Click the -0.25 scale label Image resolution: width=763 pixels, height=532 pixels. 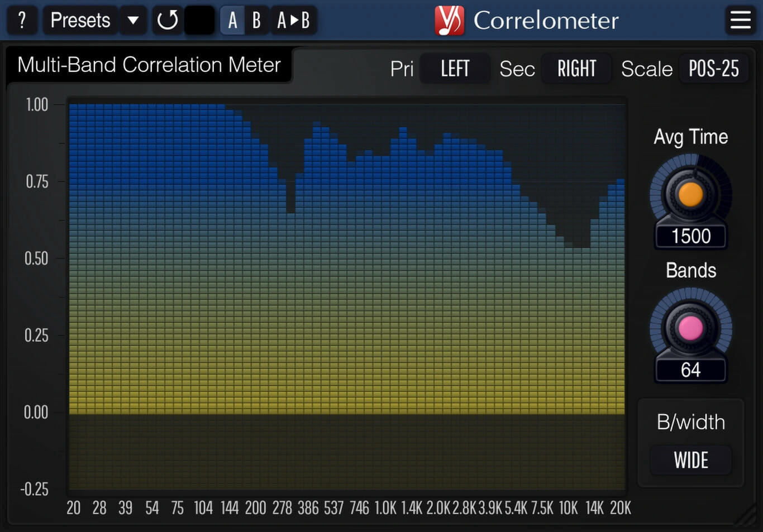click(x=35, y=490)
